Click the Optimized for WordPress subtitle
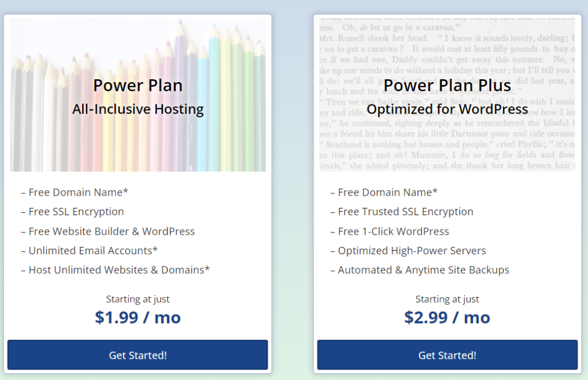The image size is (588, 380). [447, 109]
